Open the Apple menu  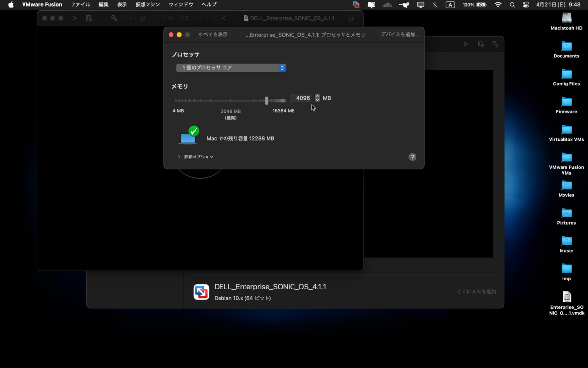[11, 5]
